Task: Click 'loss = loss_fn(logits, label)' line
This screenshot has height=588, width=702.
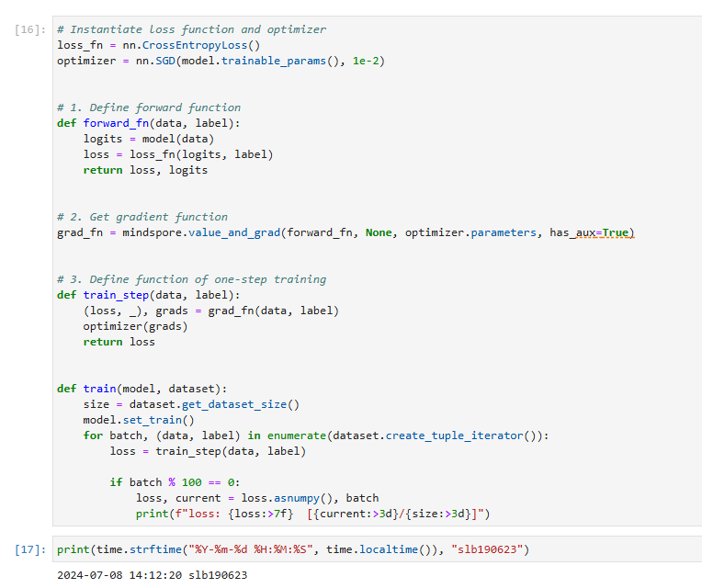Action: [178, 154]
